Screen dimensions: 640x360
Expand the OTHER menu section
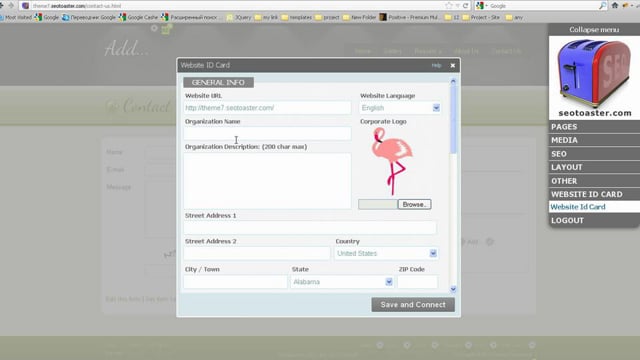tap(594, 181)
